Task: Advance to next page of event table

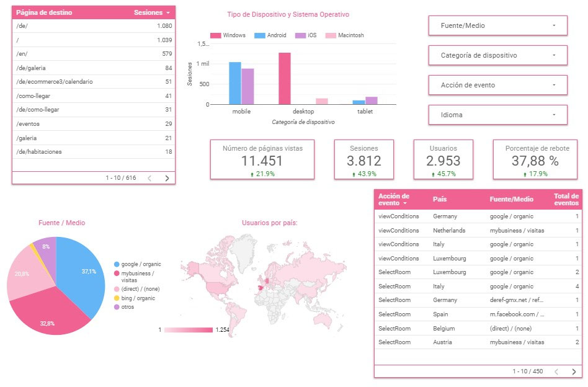Action: [x=574, y=372]
